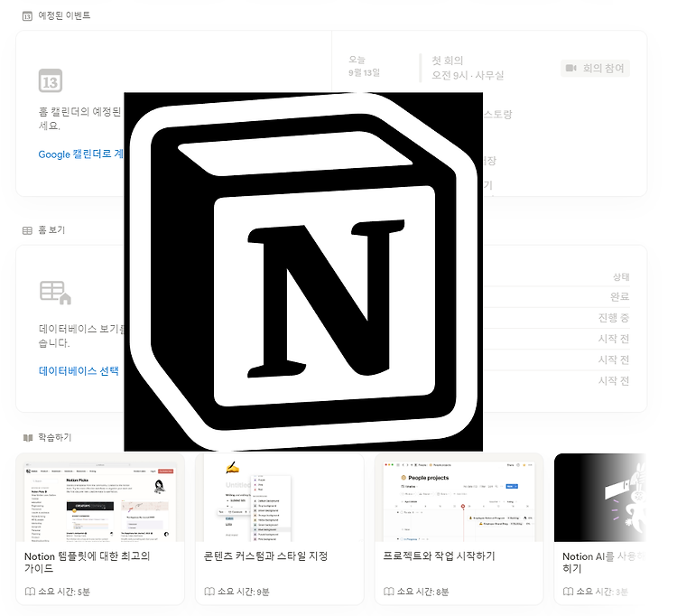Click the book icon next to 소요 시간: 5분
677x616 pixels.
(30, 592)
